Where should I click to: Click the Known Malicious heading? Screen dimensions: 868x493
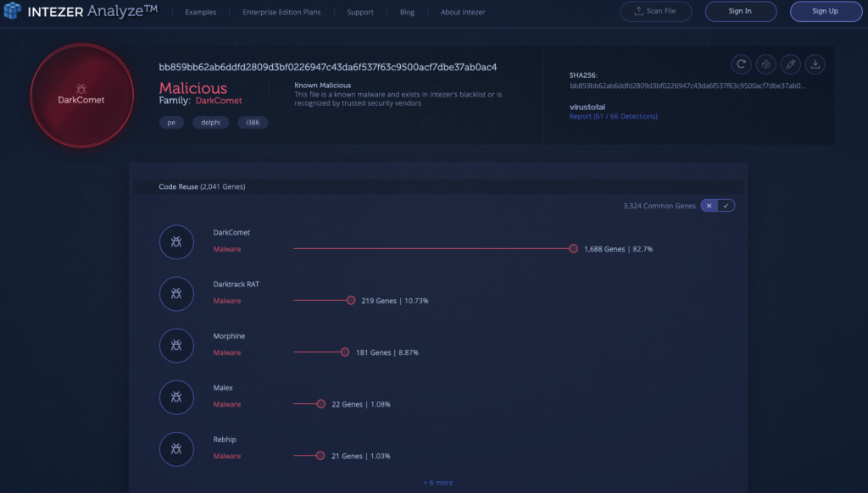tap(323, 86)
